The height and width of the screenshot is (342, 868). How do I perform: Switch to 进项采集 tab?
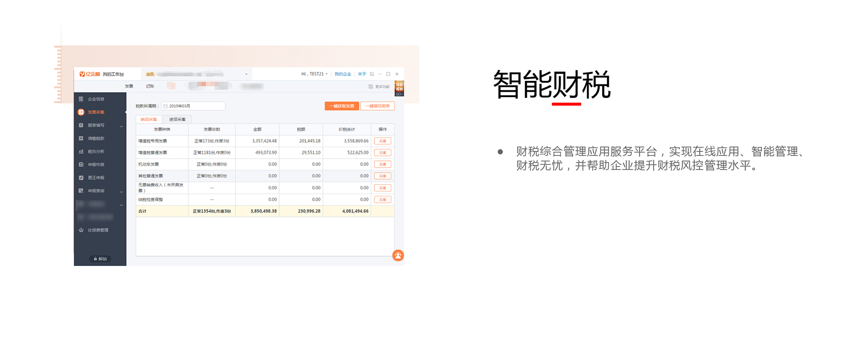coord(177,119)
